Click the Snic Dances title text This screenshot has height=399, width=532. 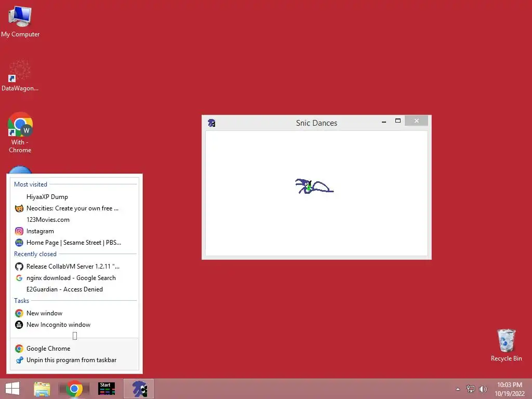pyautogui.click(x=316, y=123)
